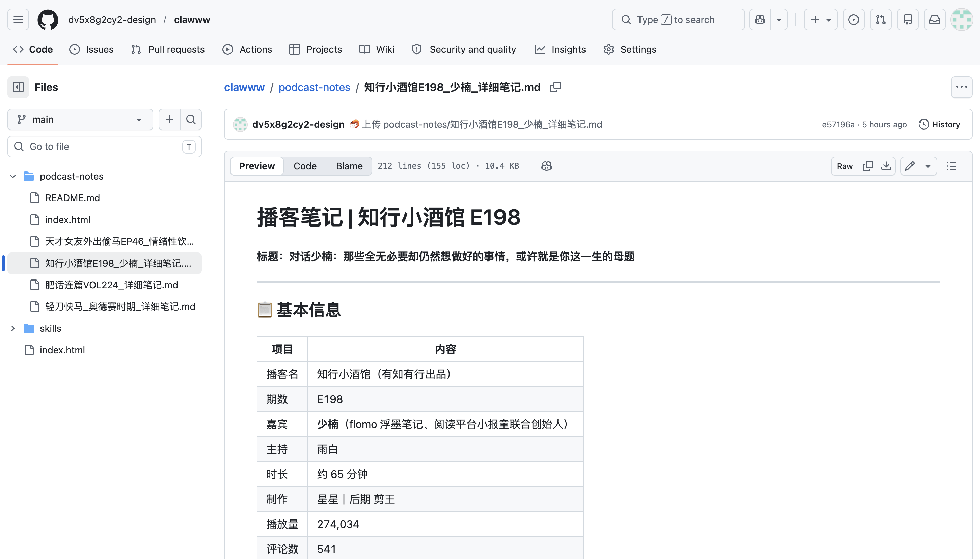The height and width of the screenshot is (559, 980).
Task: Open the Wiki tab
Action: pyautogui.click(x=377, y=49)
